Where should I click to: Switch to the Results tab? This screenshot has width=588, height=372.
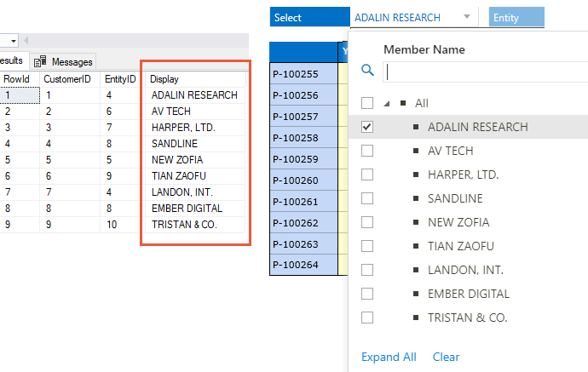(10, 60)
